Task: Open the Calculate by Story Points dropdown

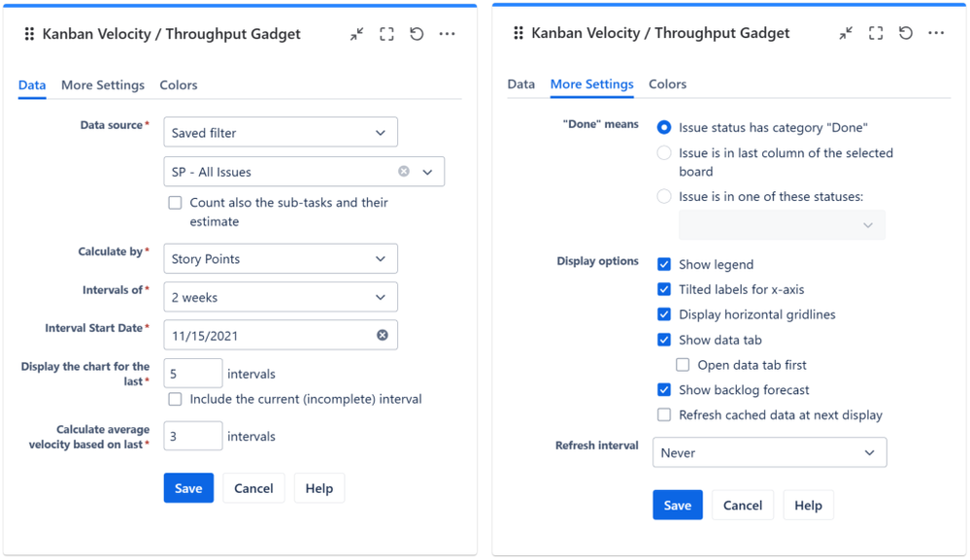Action: 281,259
